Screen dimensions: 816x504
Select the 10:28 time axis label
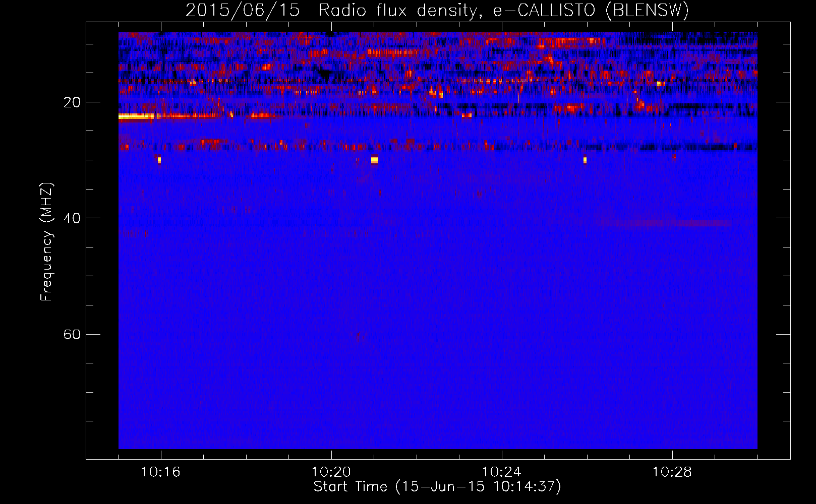[672, 472]
